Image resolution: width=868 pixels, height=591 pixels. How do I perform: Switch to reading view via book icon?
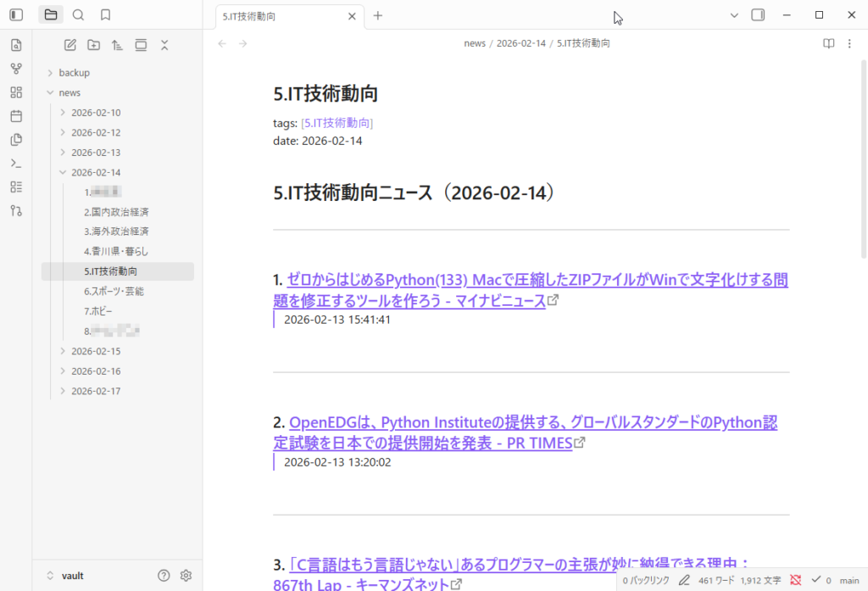829,44
